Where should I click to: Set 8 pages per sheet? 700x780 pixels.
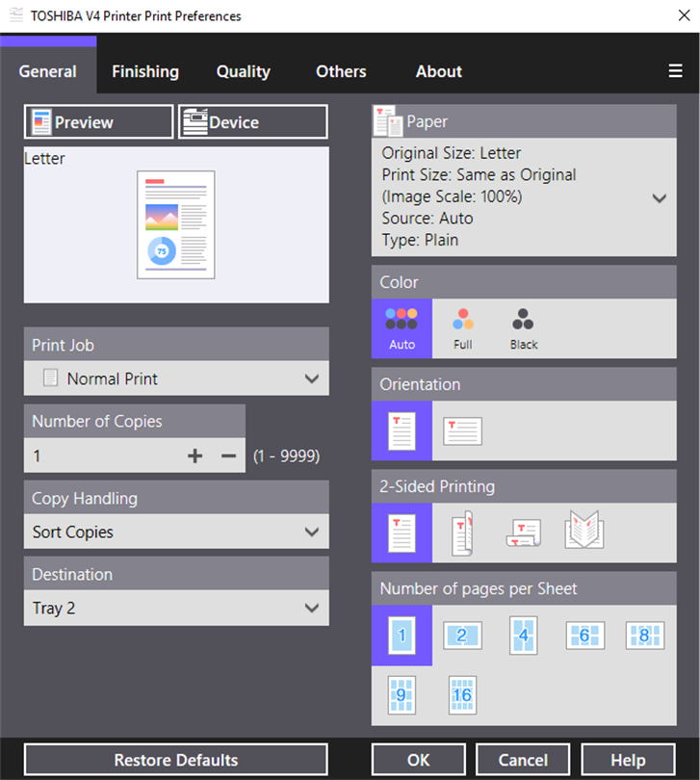[645, 636]
